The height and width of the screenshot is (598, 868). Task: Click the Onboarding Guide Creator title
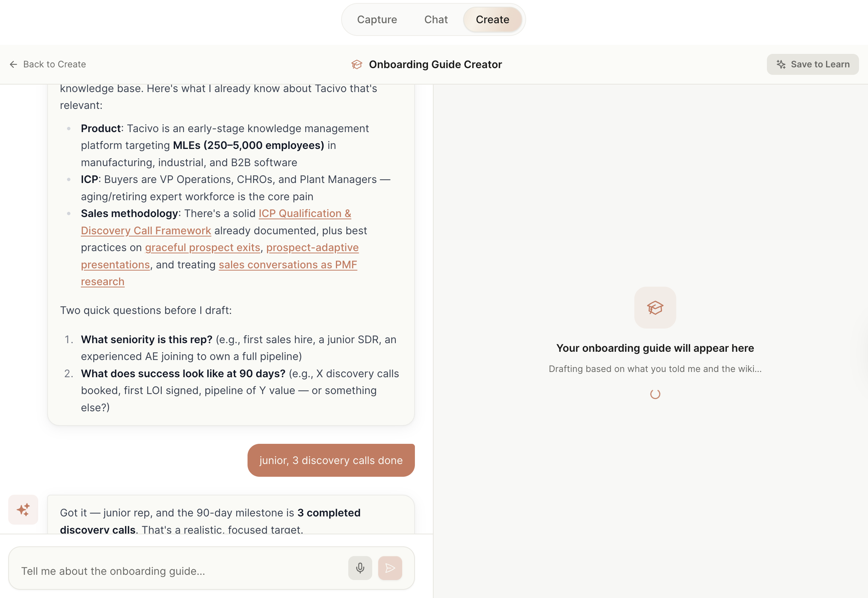tap(435, 64)
